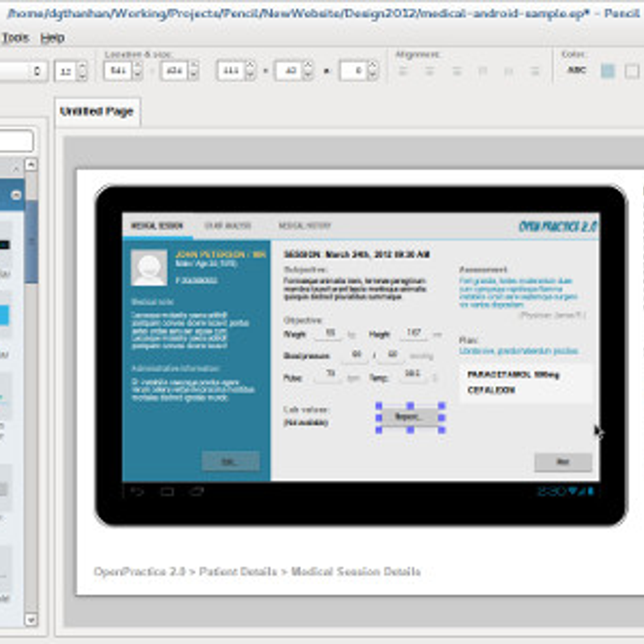The width and height of the screenshot is (644, 644).
Task: Click the blue Plan text link
Action: (519, 351)
